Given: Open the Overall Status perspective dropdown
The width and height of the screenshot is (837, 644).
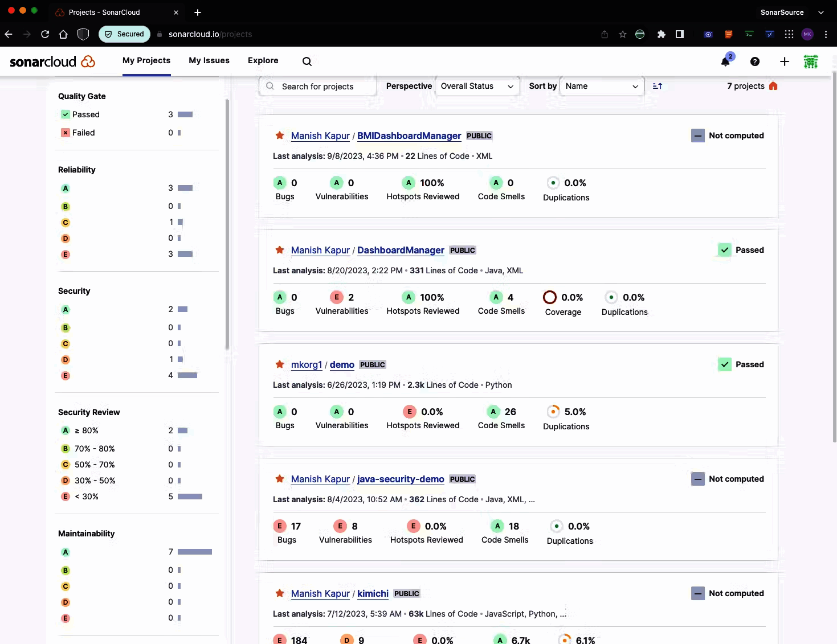Looking at the screenshot, I should 477,86.
